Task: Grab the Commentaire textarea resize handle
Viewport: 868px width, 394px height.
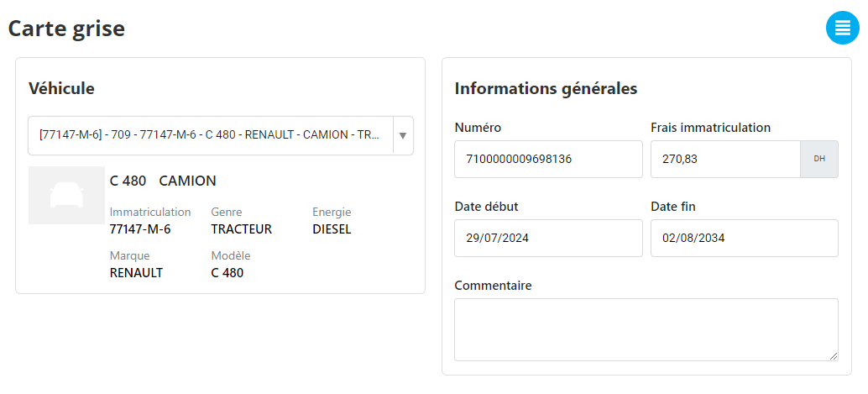Action: pos(834,357)
